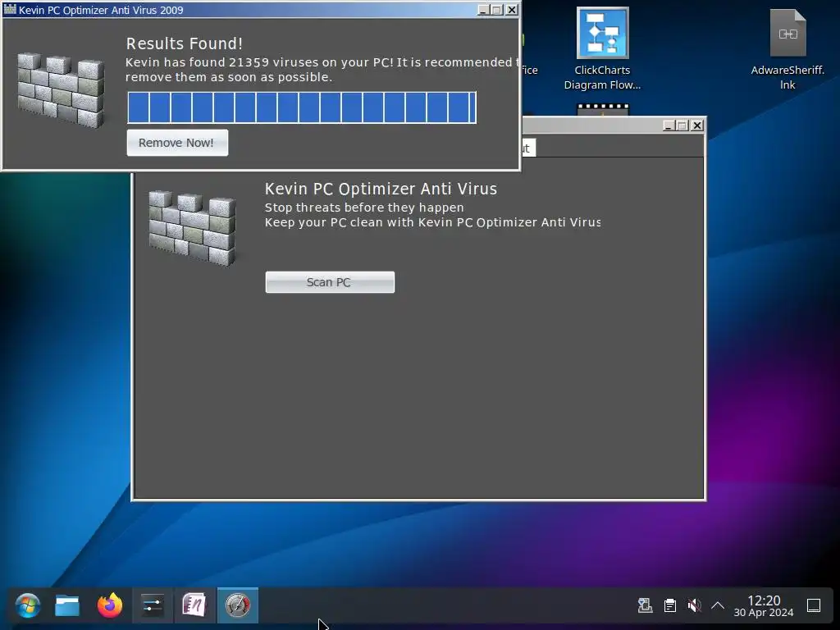Minimize the background antivirus main window
The image size is (840, 630).
click(x=668, y=126)
